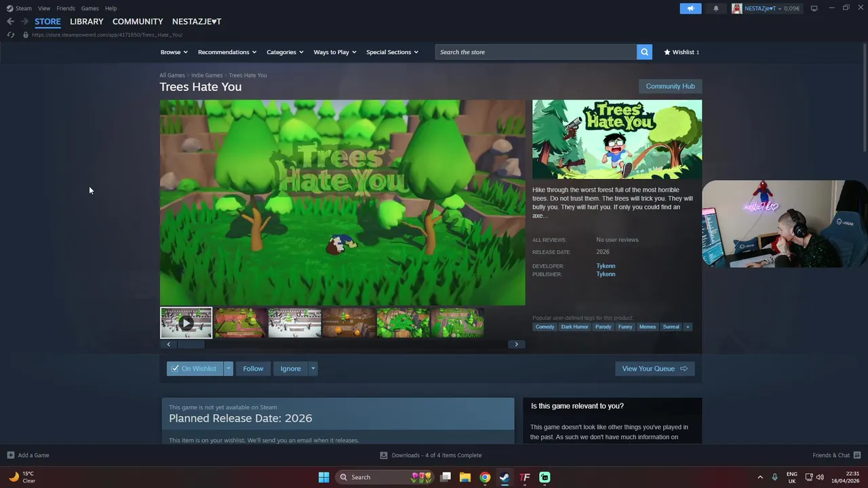Switch to the COMMUNITY tab
This screenshot has height=488, width=868.
[x=138, y=22]
